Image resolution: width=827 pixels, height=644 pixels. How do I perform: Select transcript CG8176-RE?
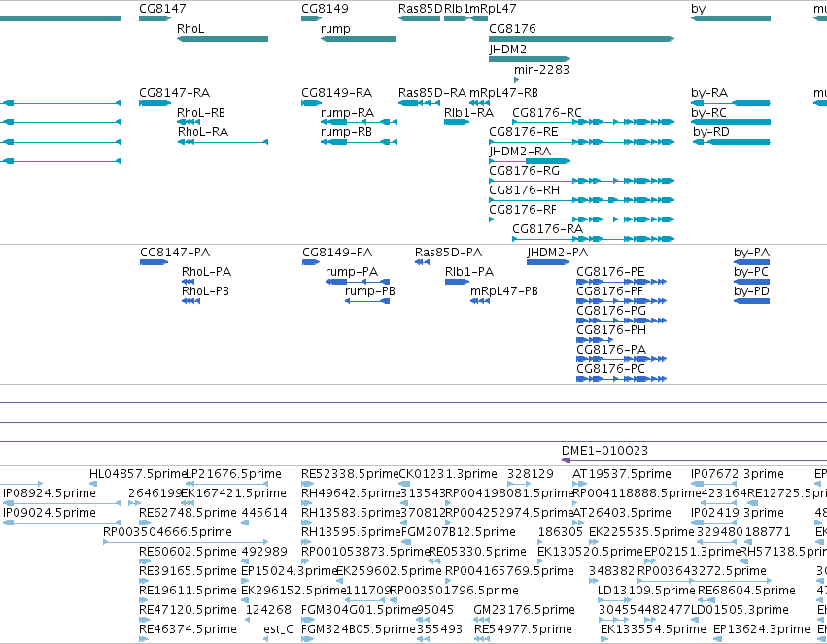click(x=523, y=132)
